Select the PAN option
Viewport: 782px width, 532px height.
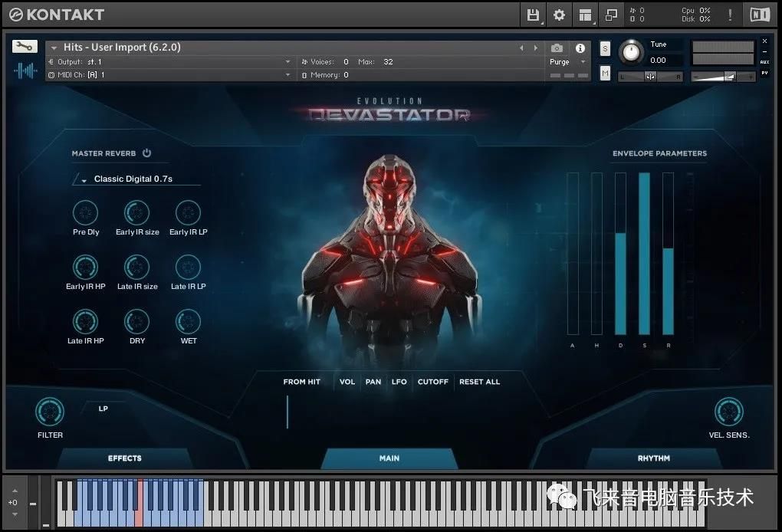(373, 382)
